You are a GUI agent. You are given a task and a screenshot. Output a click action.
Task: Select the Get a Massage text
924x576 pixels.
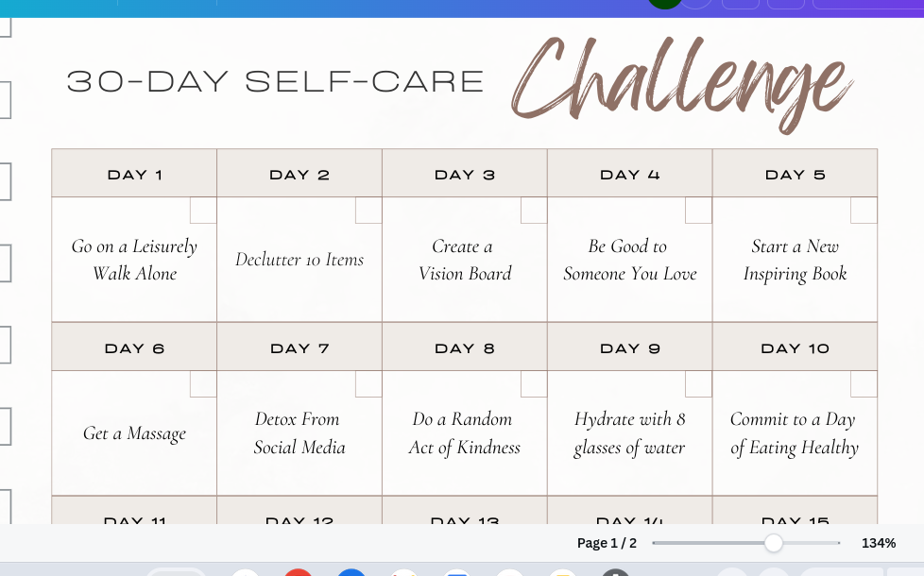134,433
